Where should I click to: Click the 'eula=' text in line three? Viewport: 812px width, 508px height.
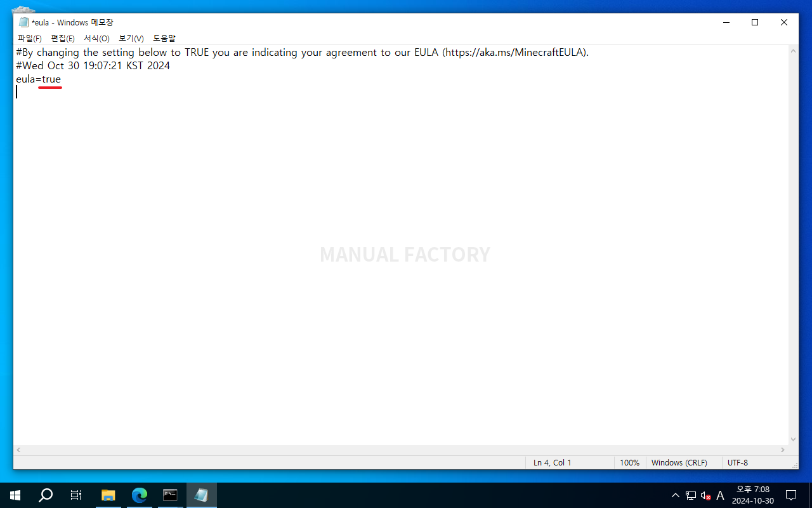pyautogui.click(x=29, y=79)
